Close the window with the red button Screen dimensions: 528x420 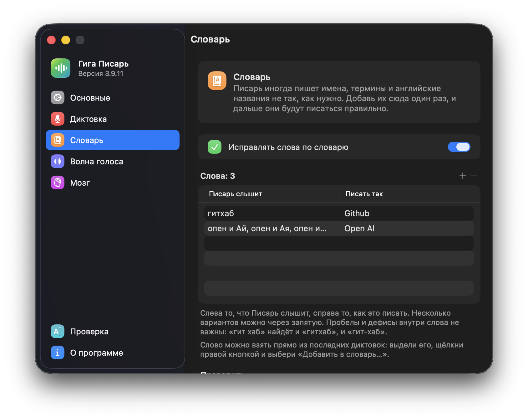tap(51, 40)
